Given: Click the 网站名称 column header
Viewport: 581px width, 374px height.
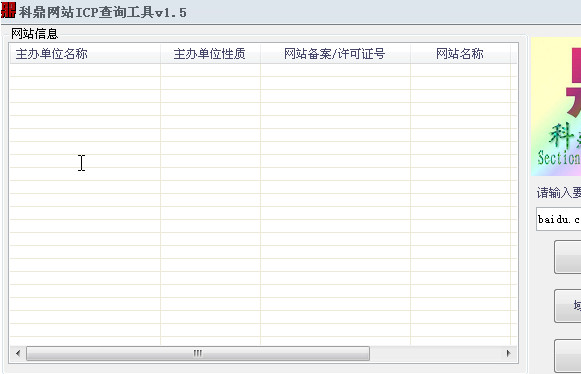Looking at the screenshot, I should 460,54.
